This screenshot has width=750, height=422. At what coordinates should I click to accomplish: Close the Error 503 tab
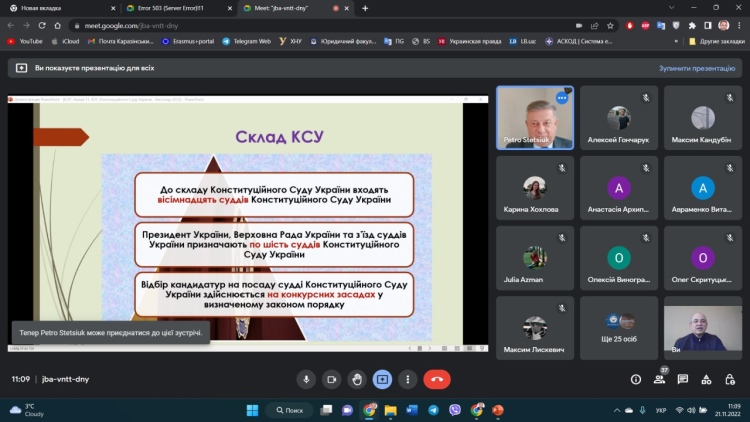coord(230,8)
